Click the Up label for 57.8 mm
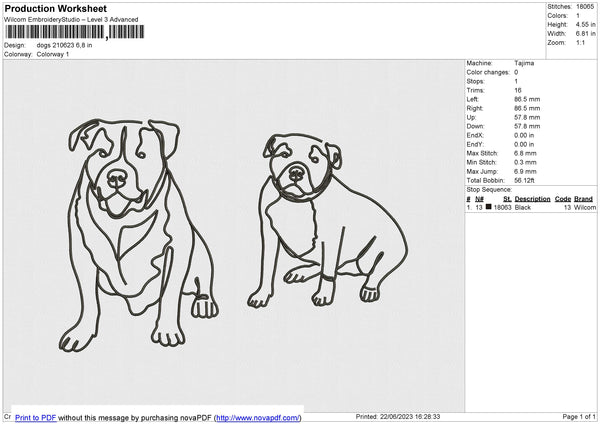Image resolution: width=600 pixels, height=424 pixels. (x=471, y=117)
